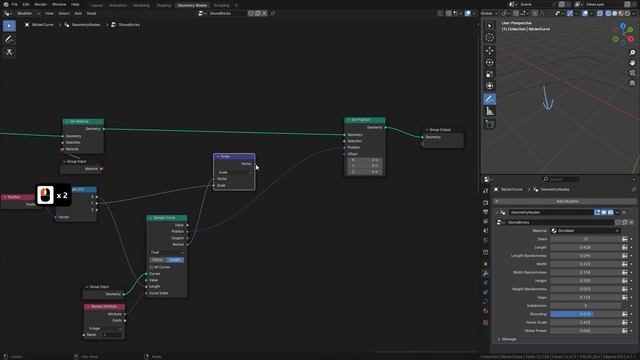This screenshot has height=360, width=640.
Task: Select the 3D viewport Select Box tool
Action: tap(489, 26)
